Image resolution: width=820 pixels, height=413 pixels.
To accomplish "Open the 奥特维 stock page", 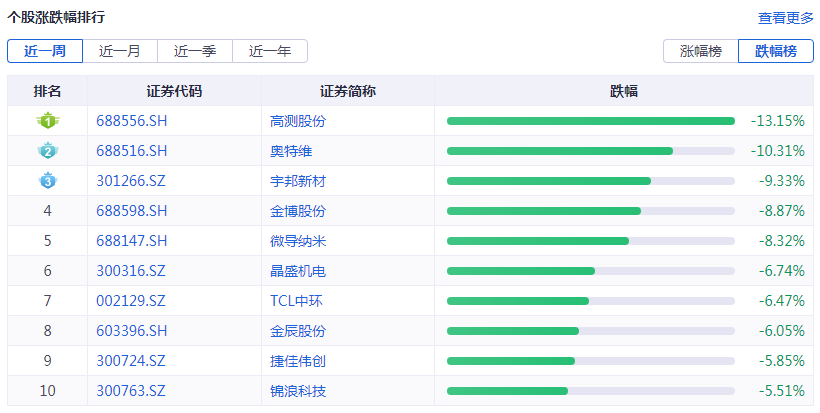I will pyautogui.click(x=291, y=151).
